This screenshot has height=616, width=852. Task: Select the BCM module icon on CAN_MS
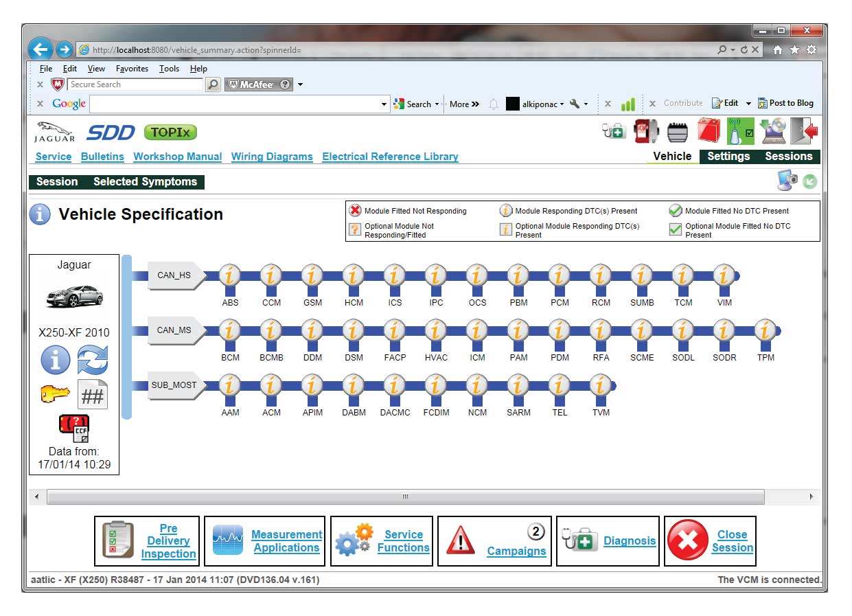click(230, 331)
